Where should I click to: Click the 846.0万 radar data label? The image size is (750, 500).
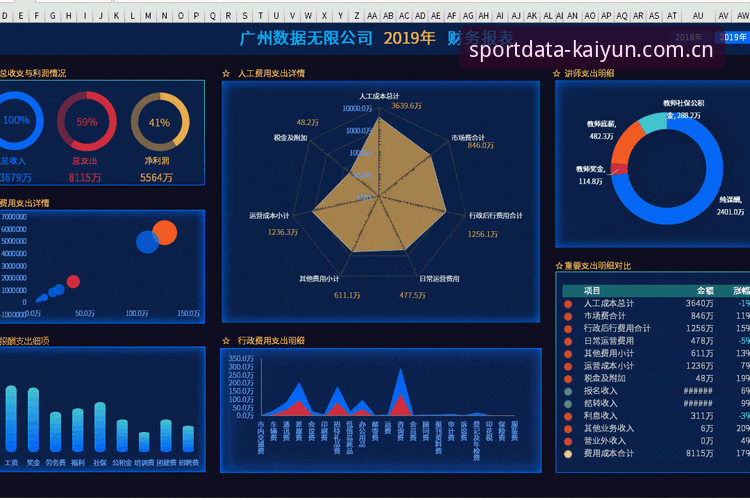480,145
